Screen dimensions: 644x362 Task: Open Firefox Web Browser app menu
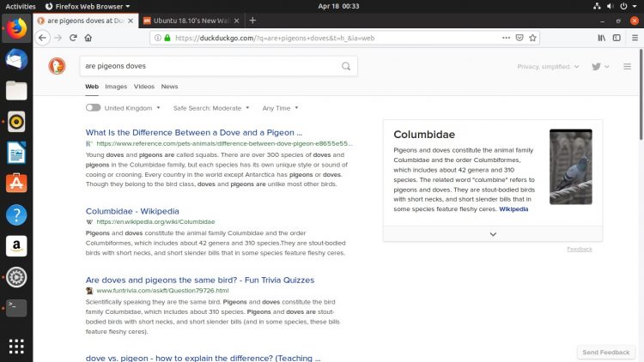click(x=87, y=6)
